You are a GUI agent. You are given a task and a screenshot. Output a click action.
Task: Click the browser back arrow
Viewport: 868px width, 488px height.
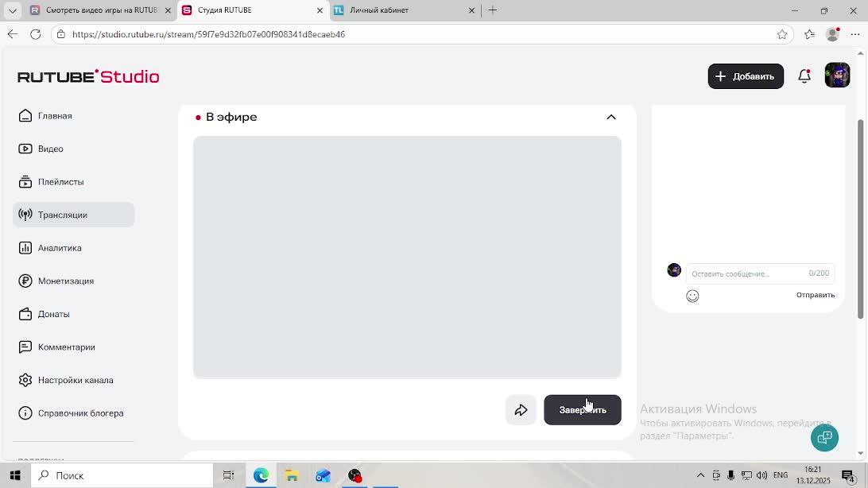coord(13,34)
